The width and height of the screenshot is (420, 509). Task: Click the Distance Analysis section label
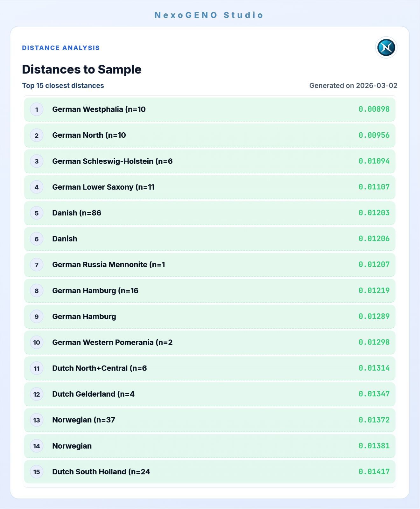tap(61, 48)
